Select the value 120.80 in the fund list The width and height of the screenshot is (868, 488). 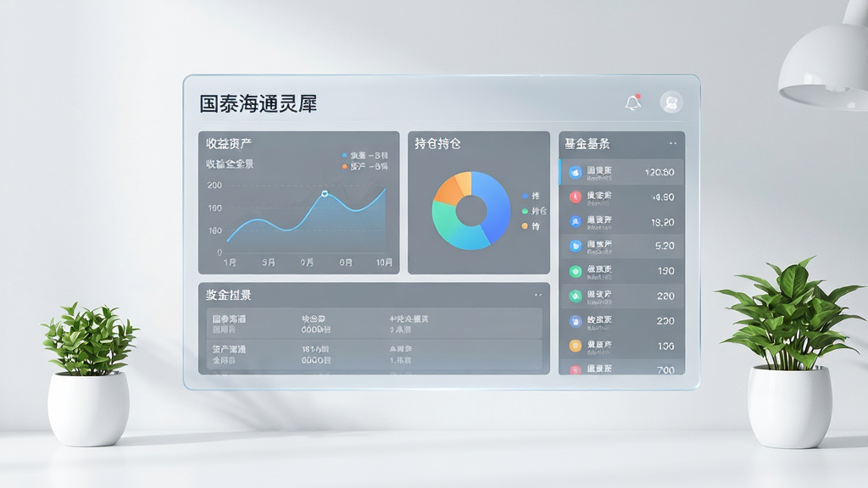[659, 173]
